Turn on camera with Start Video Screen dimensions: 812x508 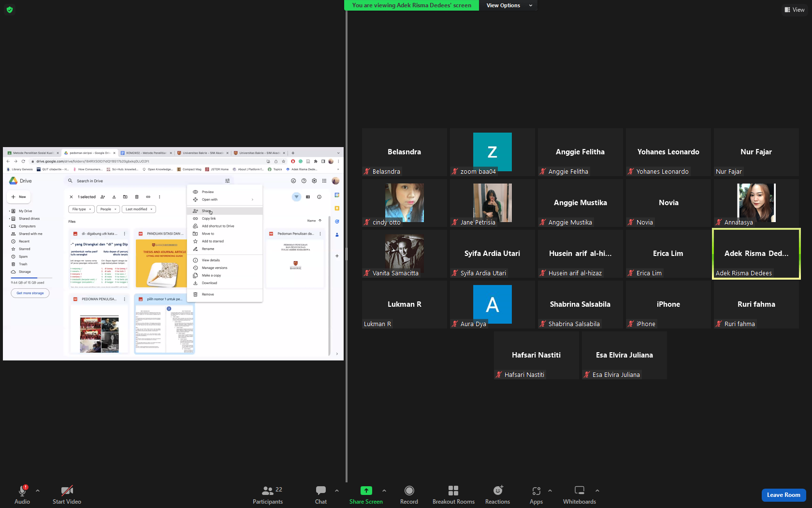(x=67, y=495)
